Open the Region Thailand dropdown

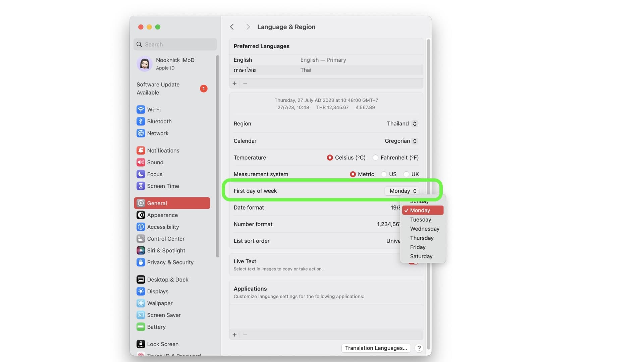(402, 124)
